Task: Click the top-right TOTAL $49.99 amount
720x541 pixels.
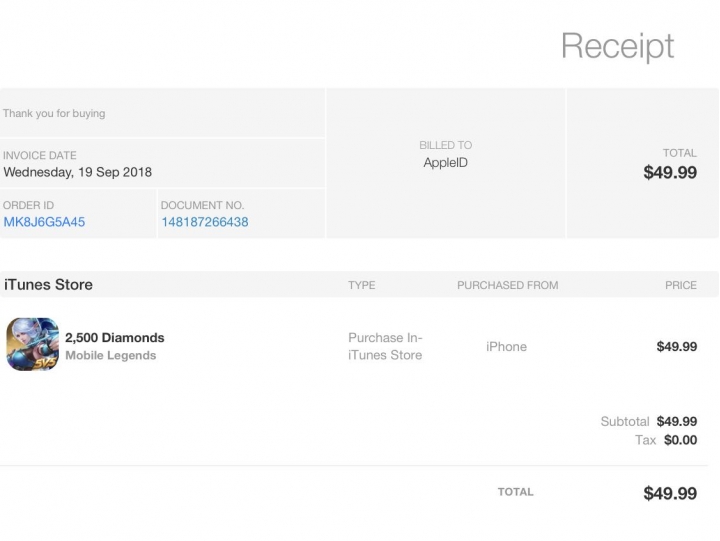Action: pyautogui.click(x=670, y=172)
